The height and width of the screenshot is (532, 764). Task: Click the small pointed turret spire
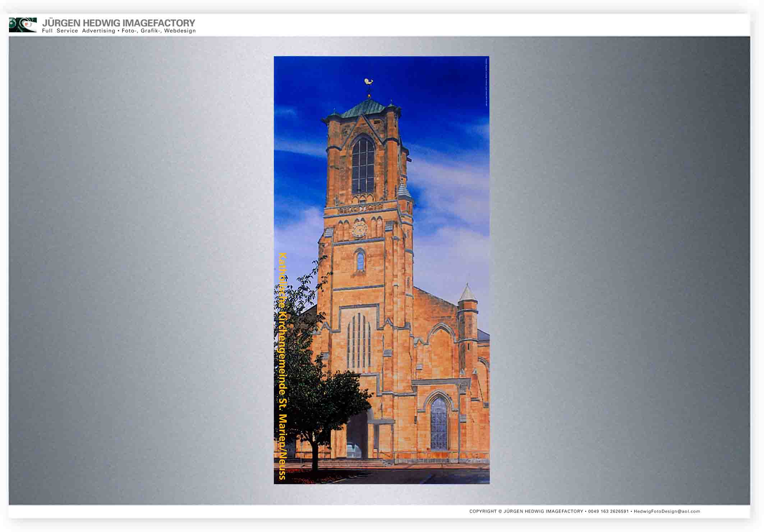pos(467,293)
